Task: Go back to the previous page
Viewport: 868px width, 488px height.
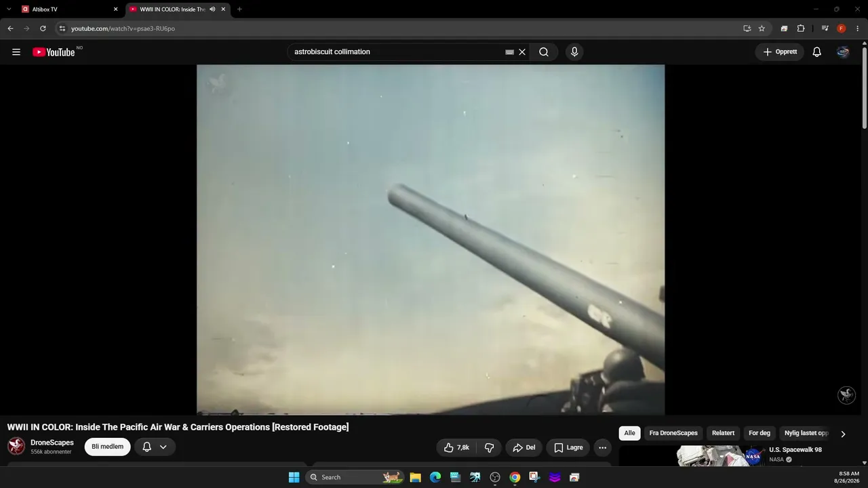Action: 10,28
